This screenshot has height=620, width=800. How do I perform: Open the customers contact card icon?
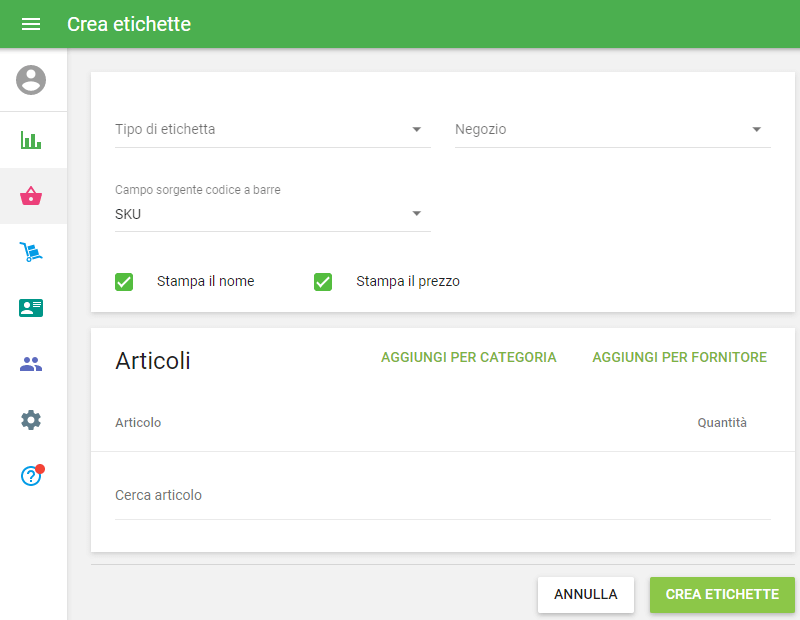[31, 308]
